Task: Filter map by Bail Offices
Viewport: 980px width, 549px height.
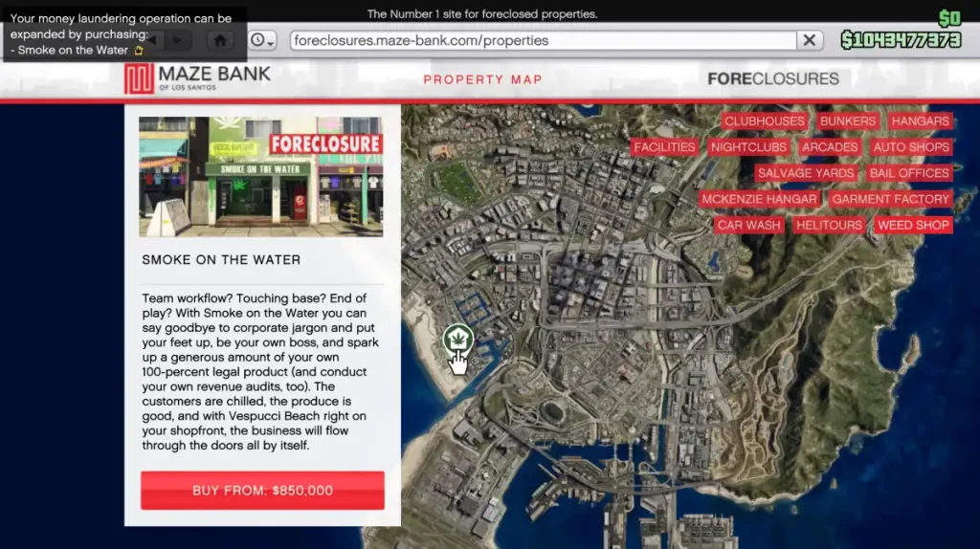Action: (909, 173)
